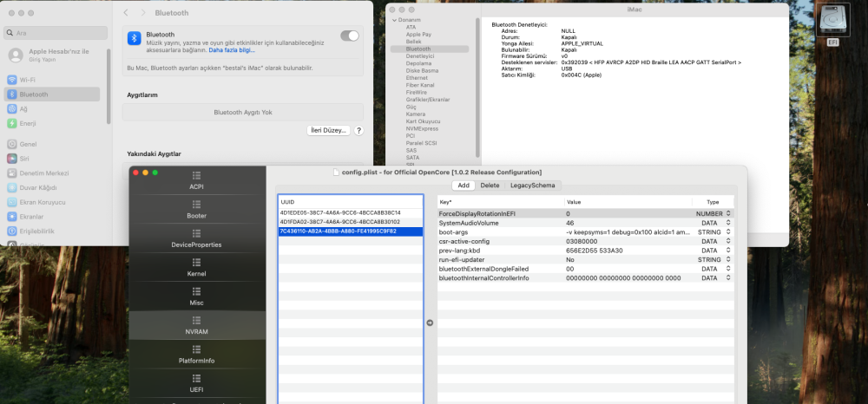Image resolution: width=868 pixels, height=404 pixels.
Task: Open Misc section in configurator sidebar
Action: click(196, 296)
